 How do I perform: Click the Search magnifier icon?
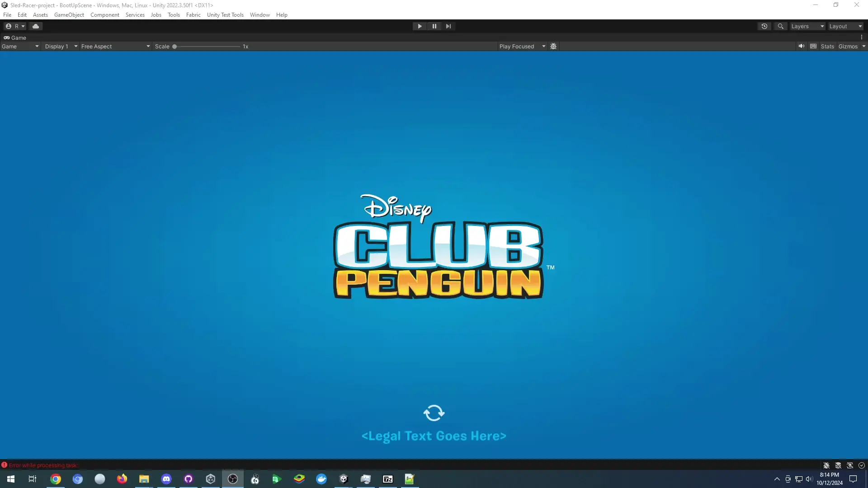click(780, 26)
